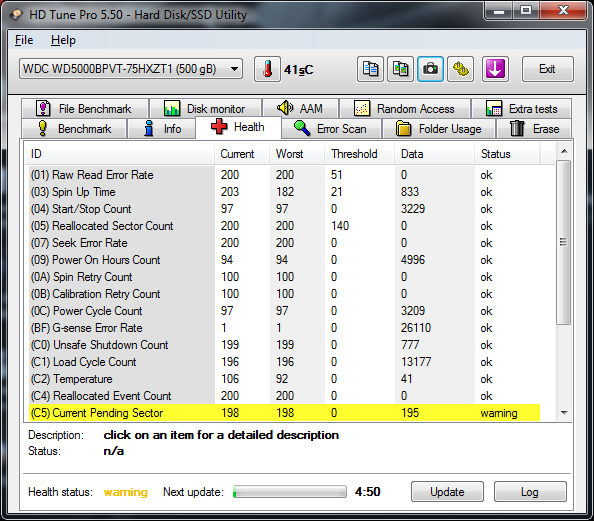Select the Current Pending Sector warning row
This screenshot has height=521, width=594.
pyautogui.click(x=284, y=413)
